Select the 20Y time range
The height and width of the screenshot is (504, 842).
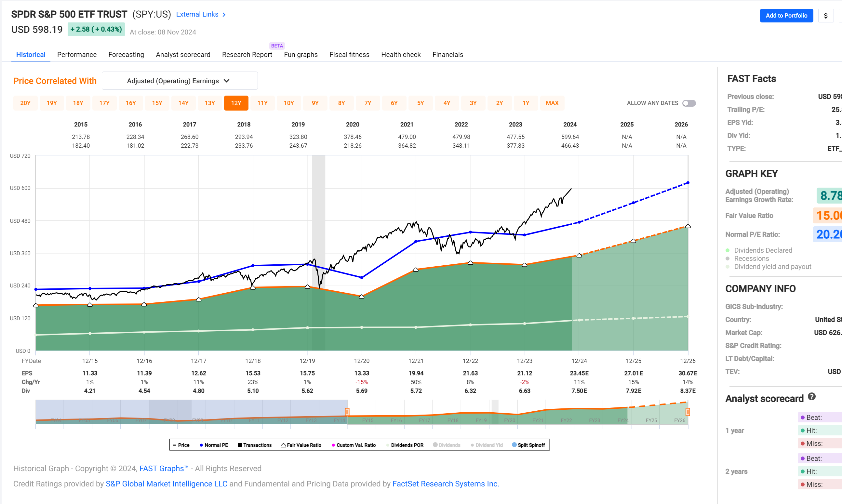tap(25, 103)
